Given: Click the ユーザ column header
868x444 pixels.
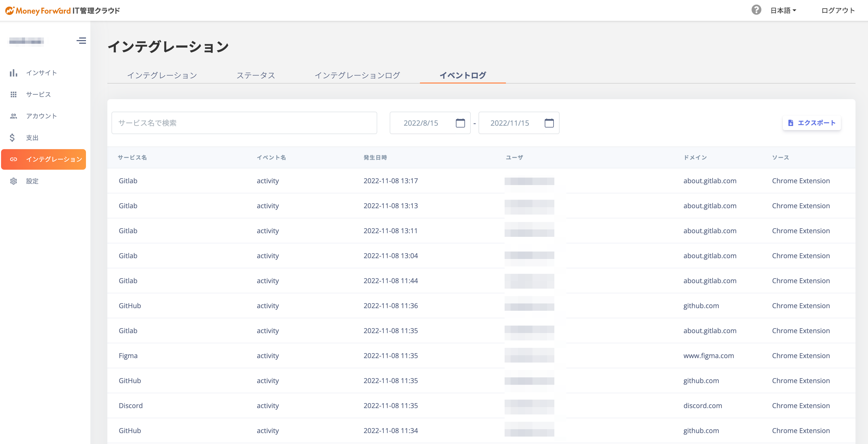Looking at the screenshot, I should [514, 157].
